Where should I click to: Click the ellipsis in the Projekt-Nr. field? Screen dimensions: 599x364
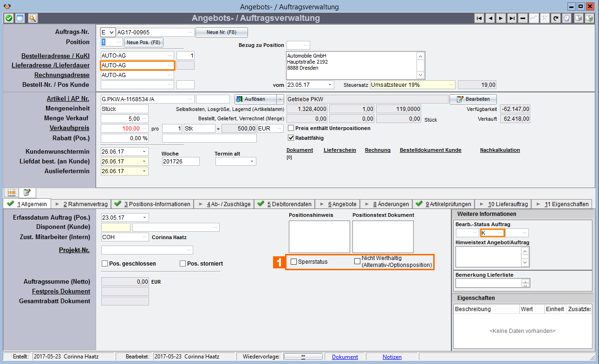189,250
